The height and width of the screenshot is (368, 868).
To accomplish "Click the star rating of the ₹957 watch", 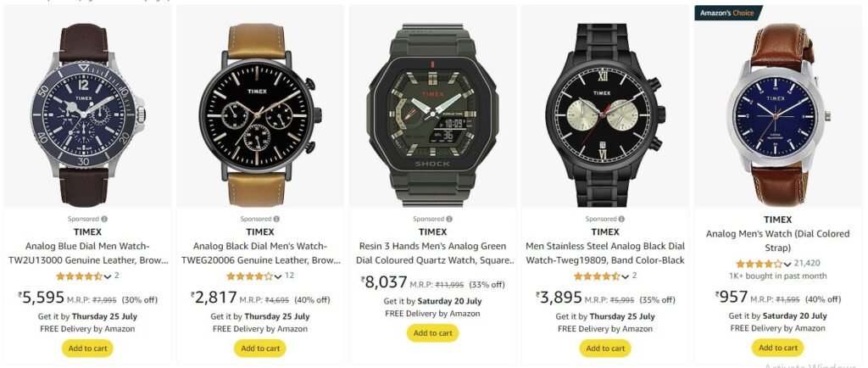I will pos(759,264).
